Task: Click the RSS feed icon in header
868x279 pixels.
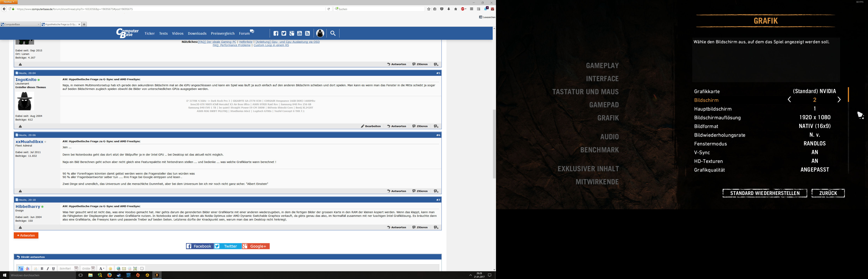Action: click(307, 33)
